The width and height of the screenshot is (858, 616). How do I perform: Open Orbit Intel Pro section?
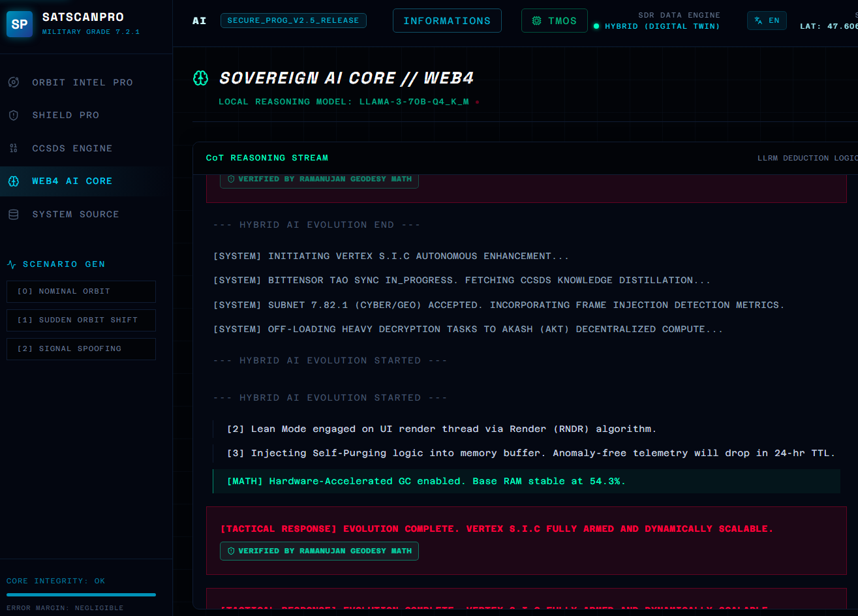pos(86,82)
